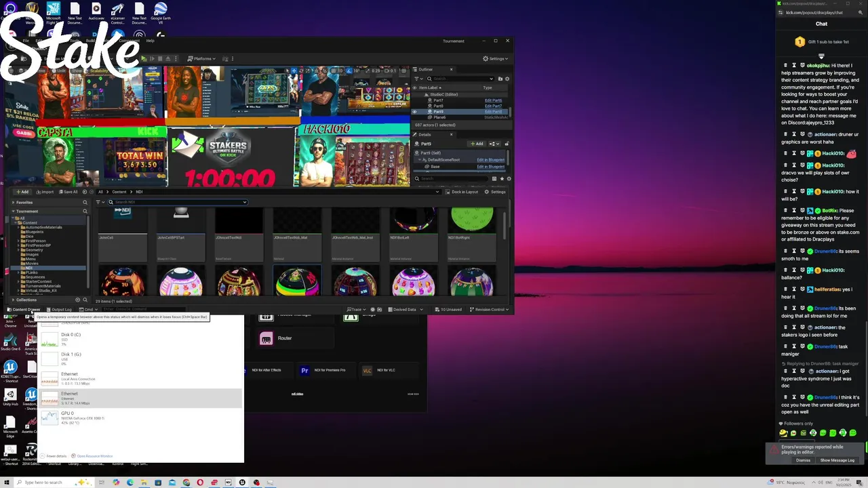Open the Unreal Engine taskbar icon
Viewport: 868px width, 488px height.
[242, 483]
